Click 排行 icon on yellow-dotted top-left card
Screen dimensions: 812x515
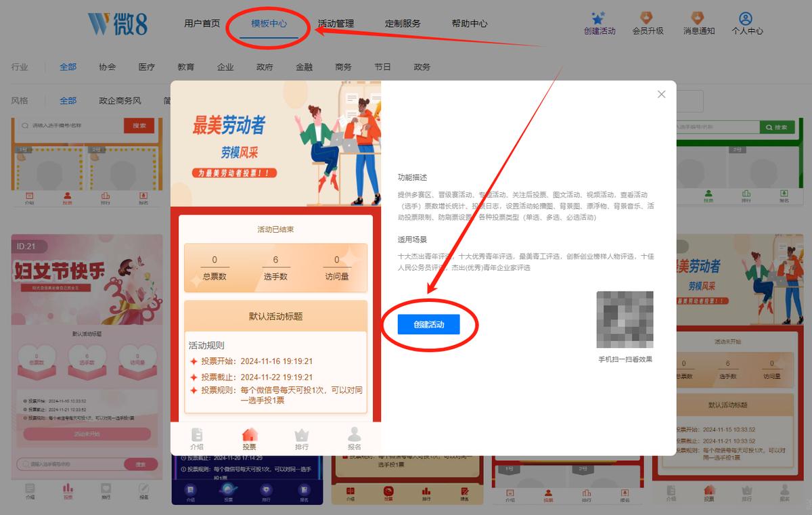click(105, 196)
